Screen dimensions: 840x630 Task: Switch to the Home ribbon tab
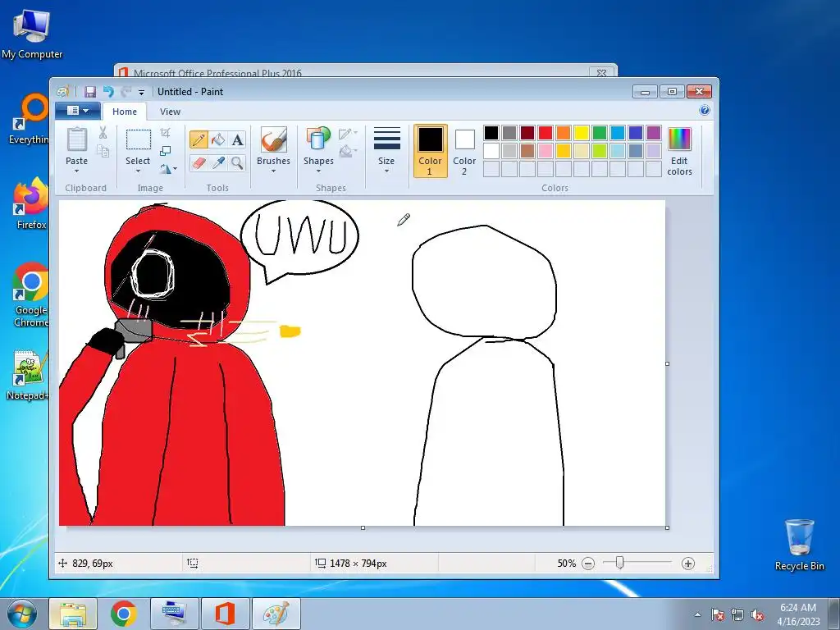pyautogui.click(x=125, y=112)
